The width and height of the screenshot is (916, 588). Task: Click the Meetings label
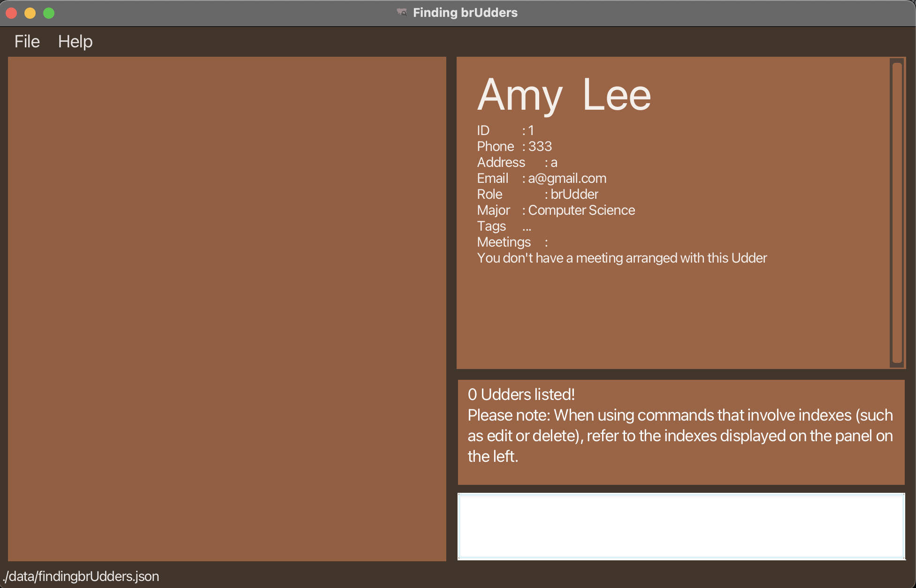coord(504,242)
